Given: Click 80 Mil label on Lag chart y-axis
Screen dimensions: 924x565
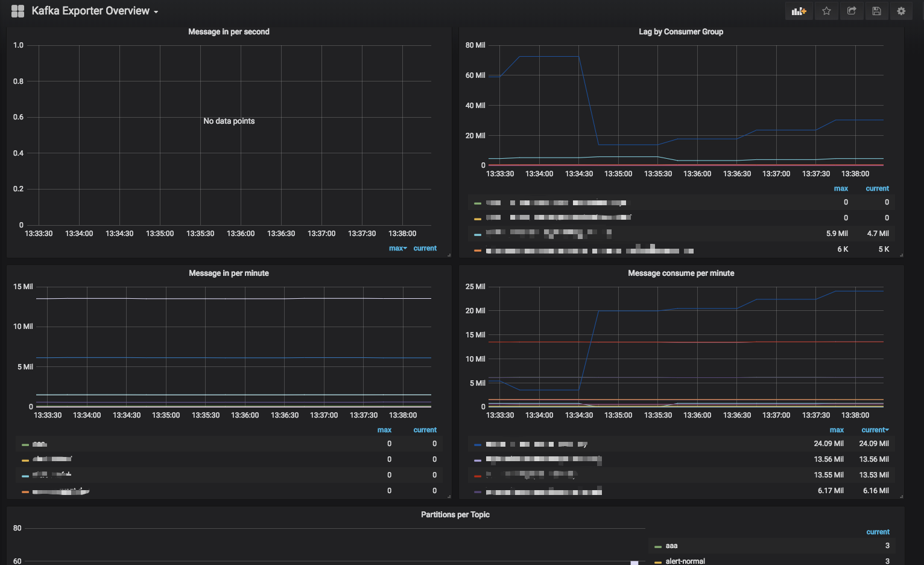Looking at the screenshot, I should point(475,45).
